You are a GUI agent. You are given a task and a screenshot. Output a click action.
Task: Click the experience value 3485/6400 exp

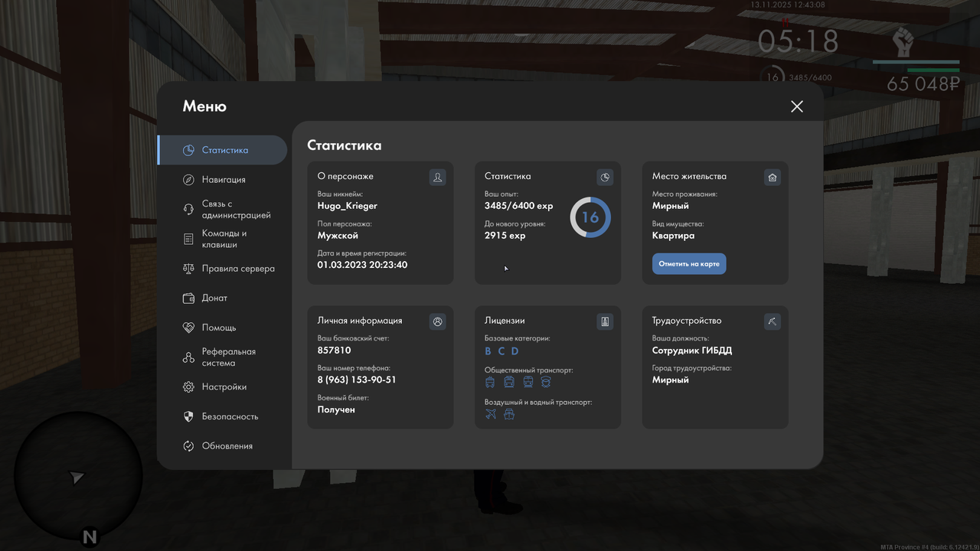click(x=518, y=206)
